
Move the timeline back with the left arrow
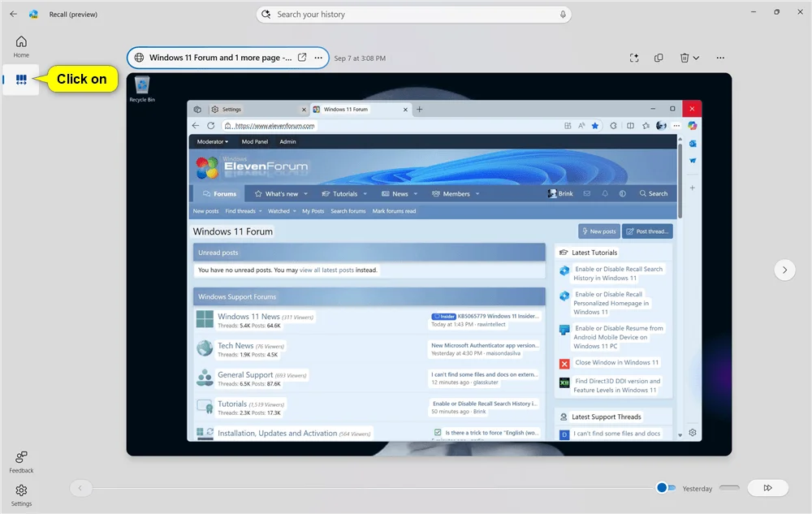80,487
